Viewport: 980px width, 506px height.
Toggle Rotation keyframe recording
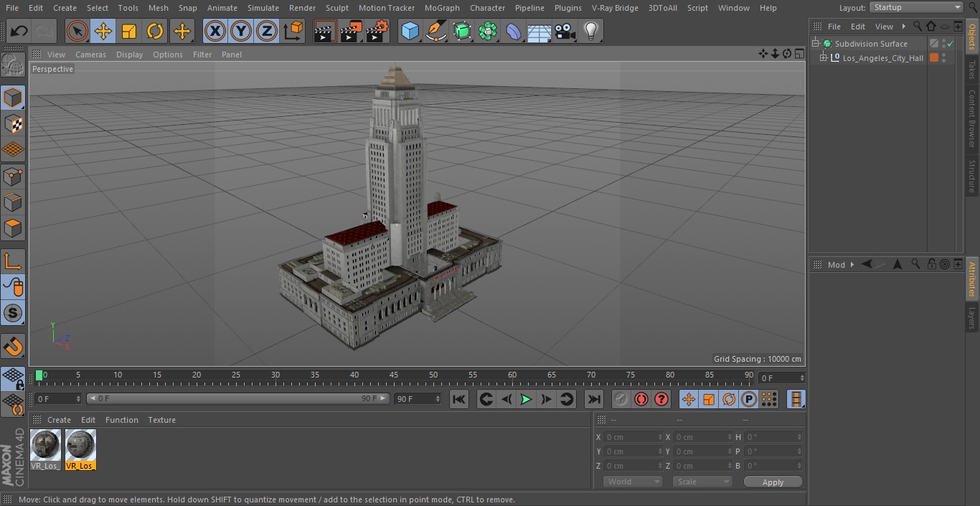(729, 399)
